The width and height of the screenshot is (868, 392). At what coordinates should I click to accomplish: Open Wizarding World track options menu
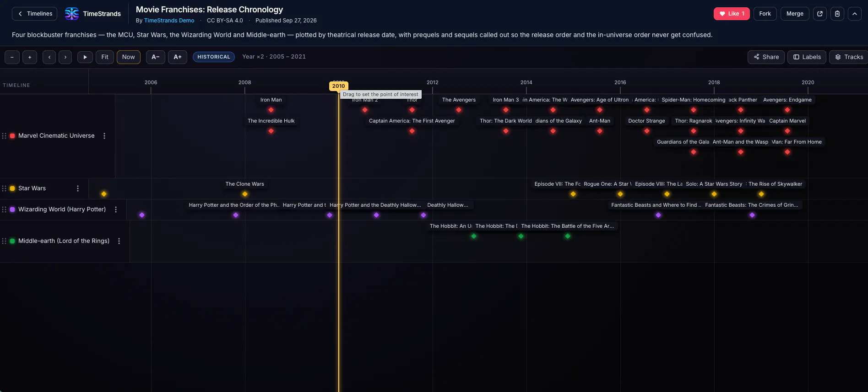pos(116,209)
